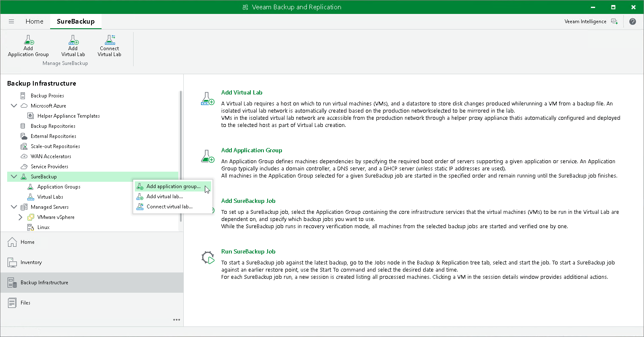Select the VMware vSphere icon
644x337 pixels.
tap(30, 217)
